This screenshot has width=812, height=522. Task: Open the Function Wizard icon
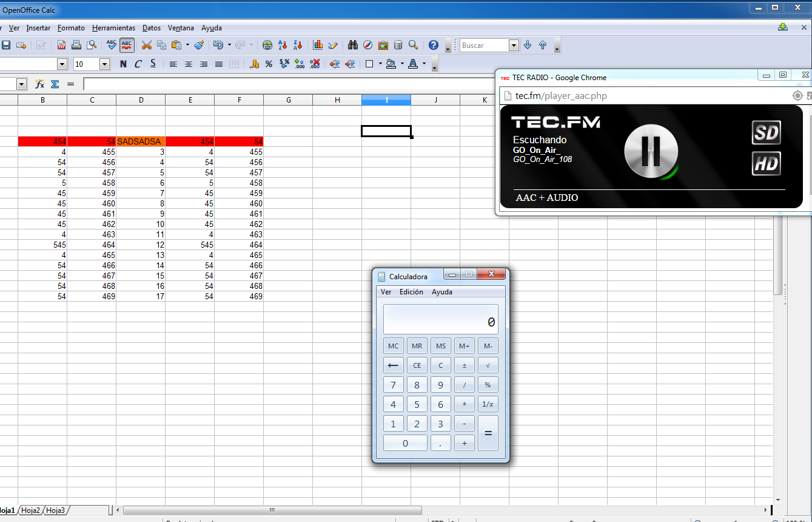(x=39, y=84)
